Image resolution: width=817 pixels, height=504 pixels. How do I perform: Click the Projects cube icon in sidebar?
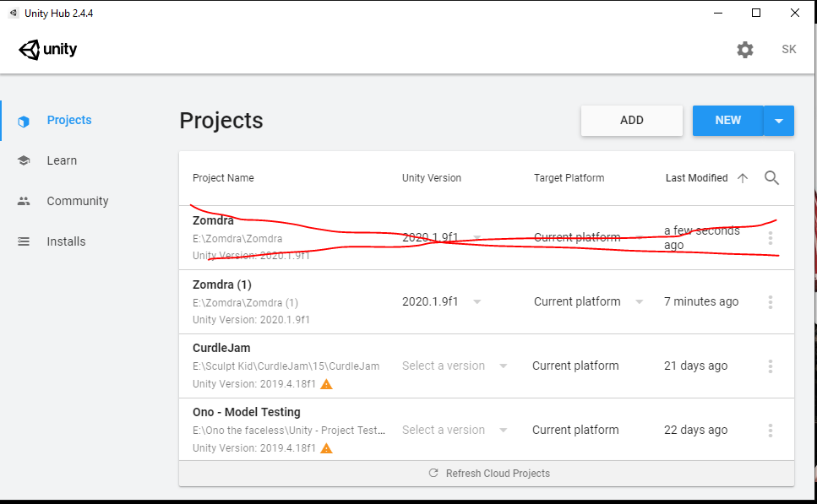point(24,122)
